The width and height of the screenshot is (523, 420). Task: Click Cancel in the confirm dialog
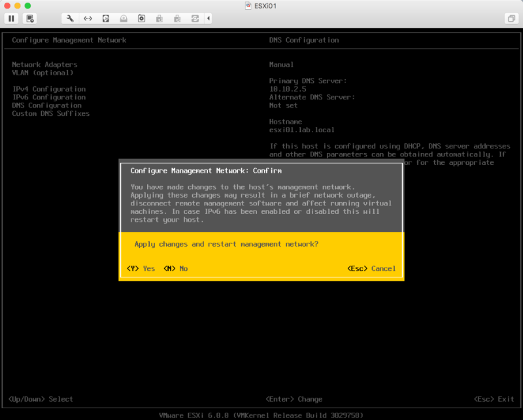point(372,268)
